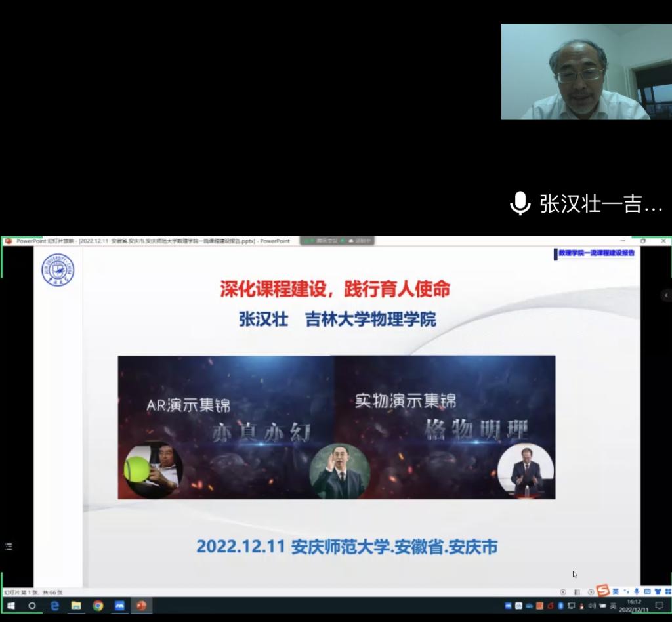This screenshot has width=672, height=622.
Task: Toggle the system tray input language indicator
Action: pyautogui.click(x=613, y=606)
